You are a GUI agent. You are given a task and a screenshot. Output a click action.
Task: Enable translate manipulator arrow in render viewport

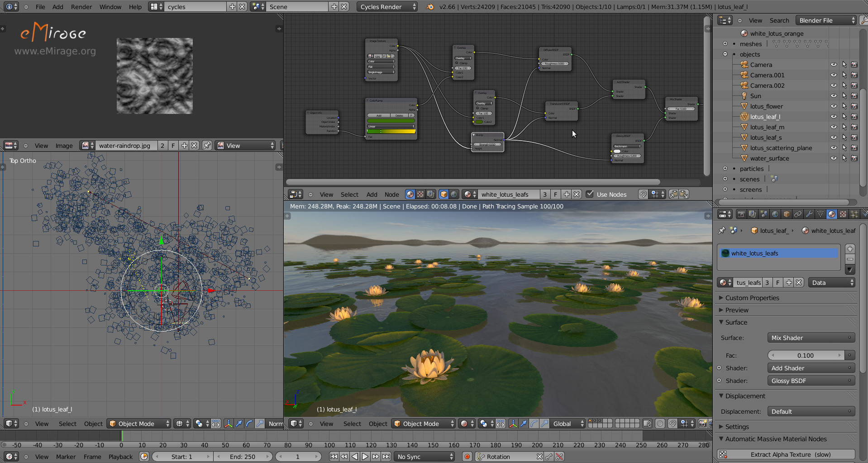(x=524, y=424)
